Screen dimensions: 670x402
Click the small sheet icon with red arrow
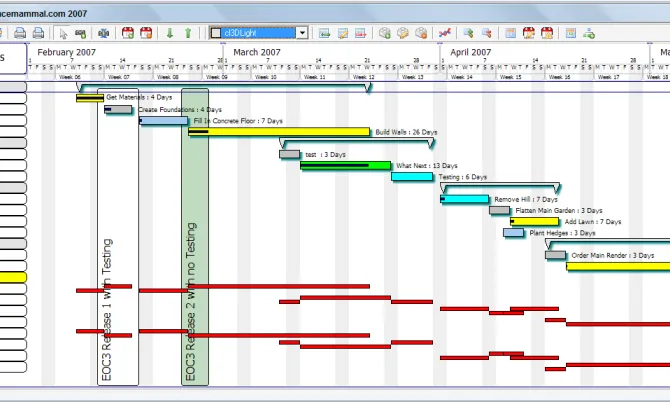coord(487,33)
